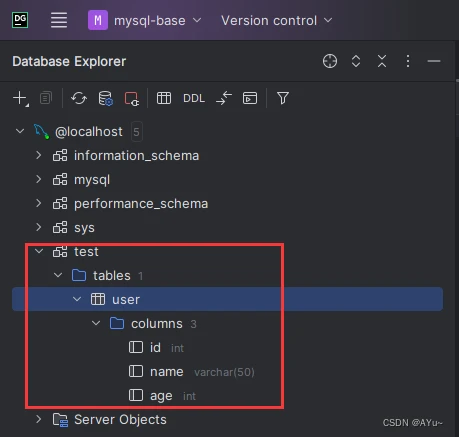Click the Collapse All icon
The image size is (459, 437).
click(x=382, y=61)
